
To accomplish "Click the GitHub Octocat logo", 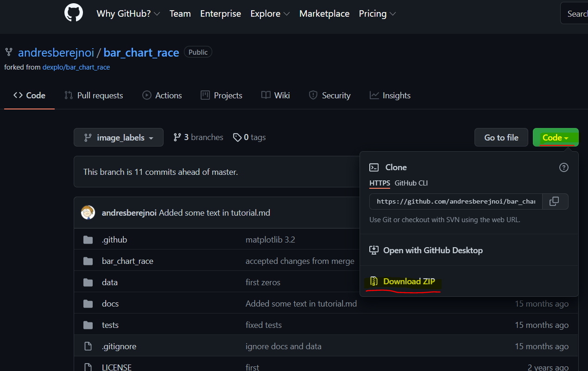I will coord(74,13).
